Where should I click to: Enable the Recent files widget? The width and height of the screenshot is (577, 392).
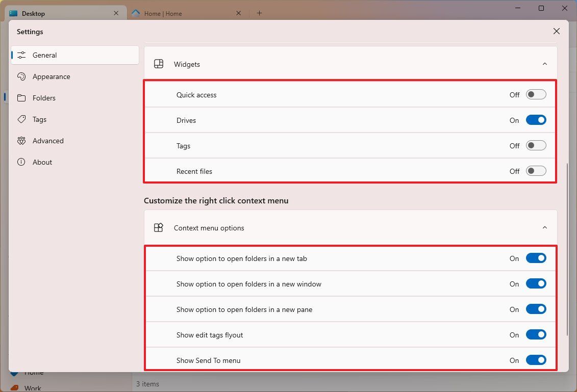pos(536,171)
